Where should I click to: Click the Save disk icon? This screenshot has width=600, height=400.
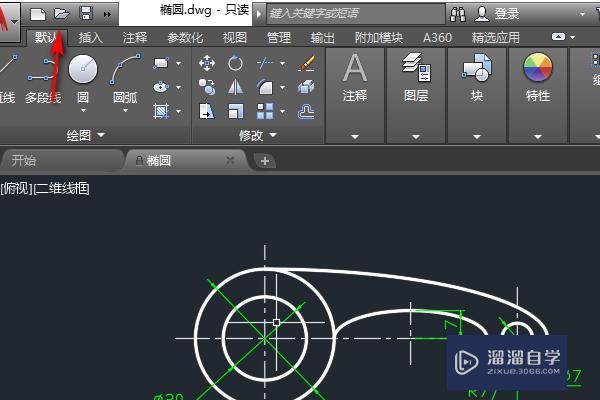86,13
